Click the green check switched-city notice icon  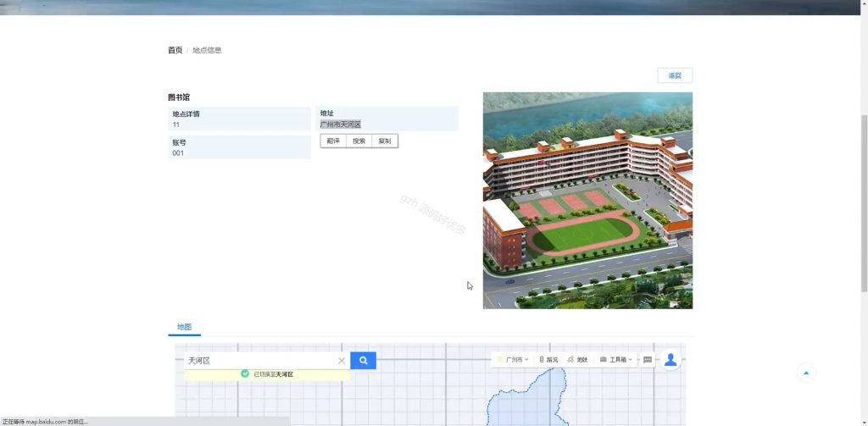[245, 374]
